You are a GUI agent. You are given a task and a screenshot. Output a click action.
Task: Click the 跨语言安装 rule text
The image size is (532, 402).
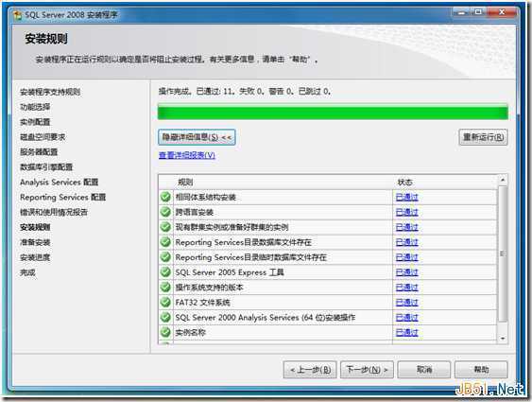195,212
